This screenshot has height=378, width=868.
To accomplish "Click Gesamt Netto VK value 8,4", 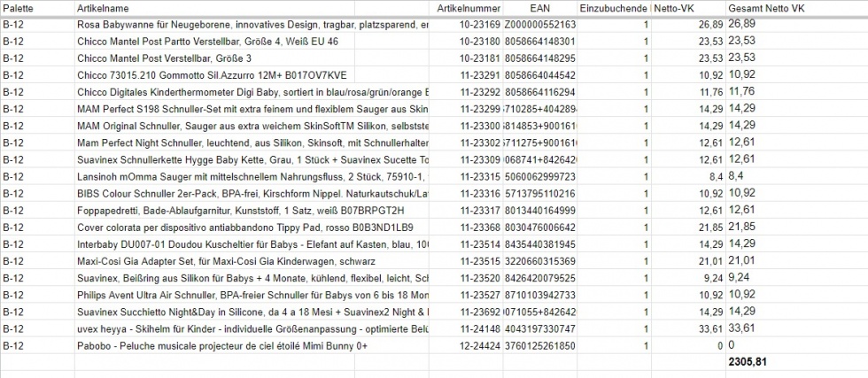I will tap(796, 176).
